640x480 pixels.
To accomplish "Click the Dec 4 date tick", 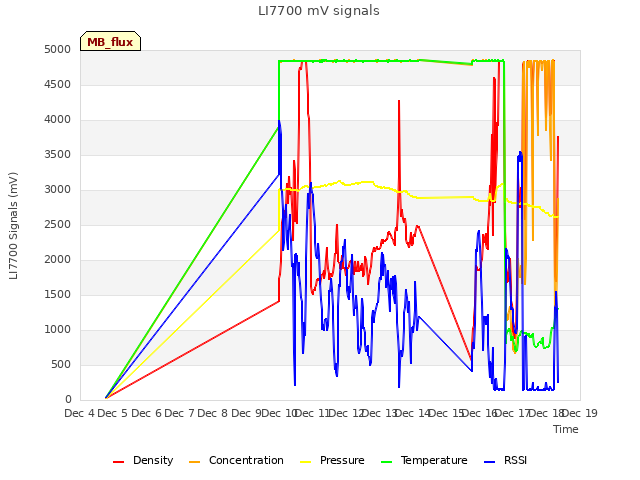I will tap(79, 413).
